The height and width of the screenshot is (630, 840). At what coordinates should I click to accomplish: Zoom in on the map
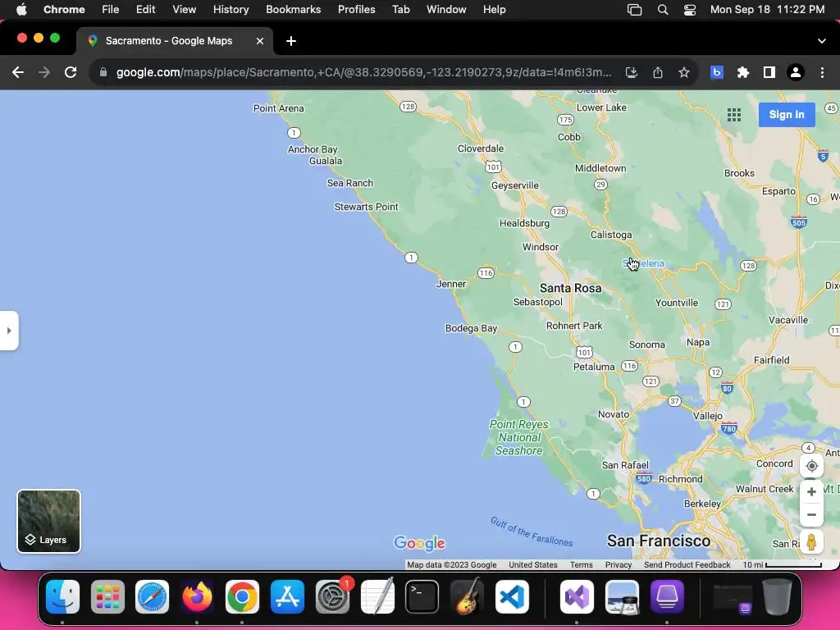pos(811,492)
